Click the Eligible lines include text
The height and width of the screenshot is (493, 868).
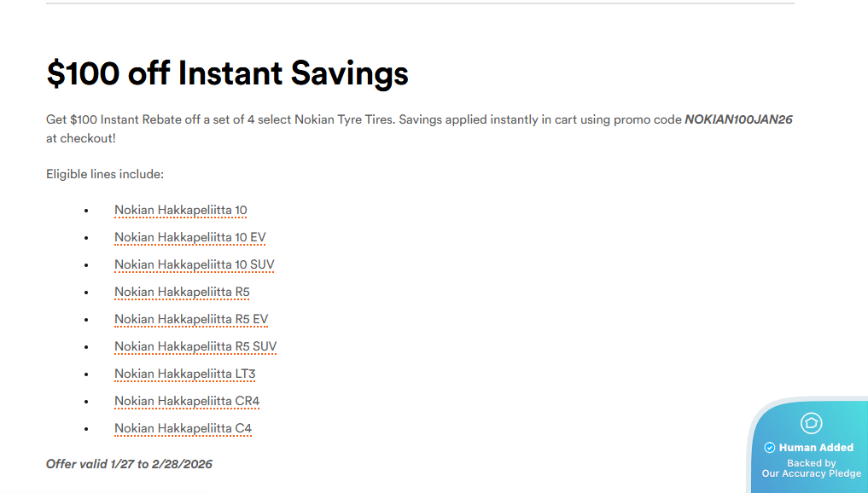[x=104, y=174]
